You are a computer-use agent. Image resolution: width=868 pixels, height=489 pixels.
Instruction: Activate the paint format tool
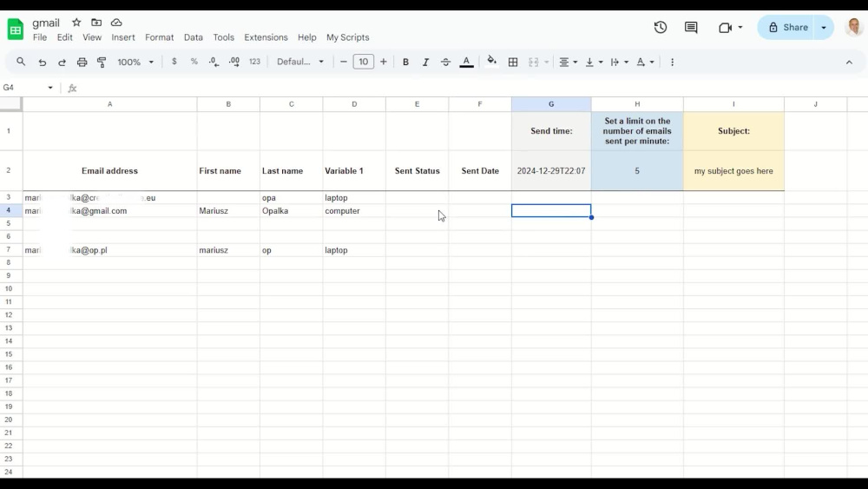[102, 62]
